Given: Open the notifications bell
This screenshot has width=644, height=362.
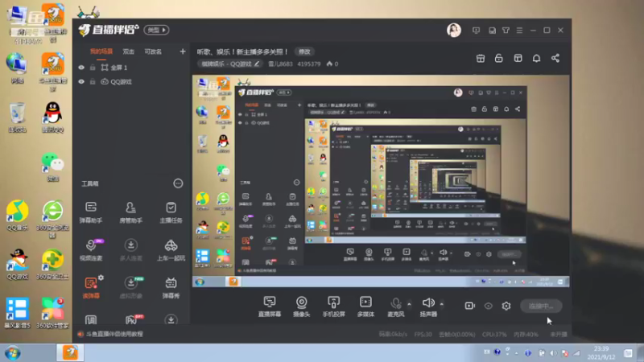Looking at the screenshot, I should pyautogui.click(x=536, y=58).
